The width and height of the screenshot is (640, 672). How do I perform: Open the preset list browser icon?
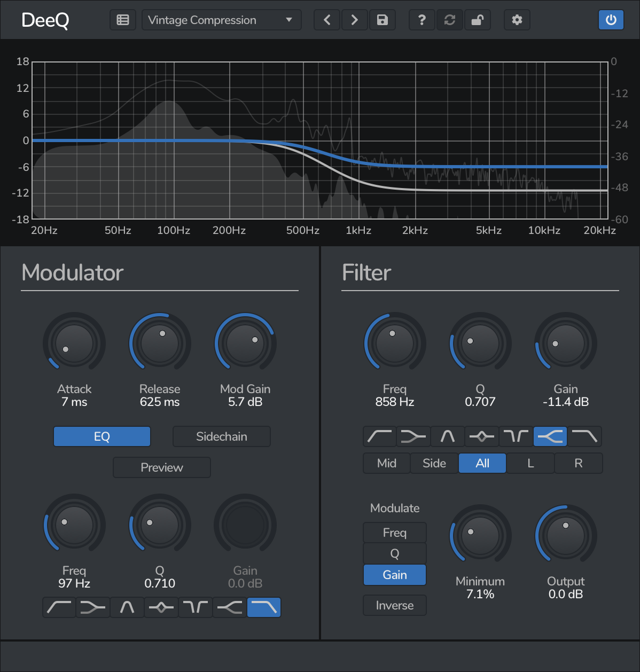pos(123,20)
